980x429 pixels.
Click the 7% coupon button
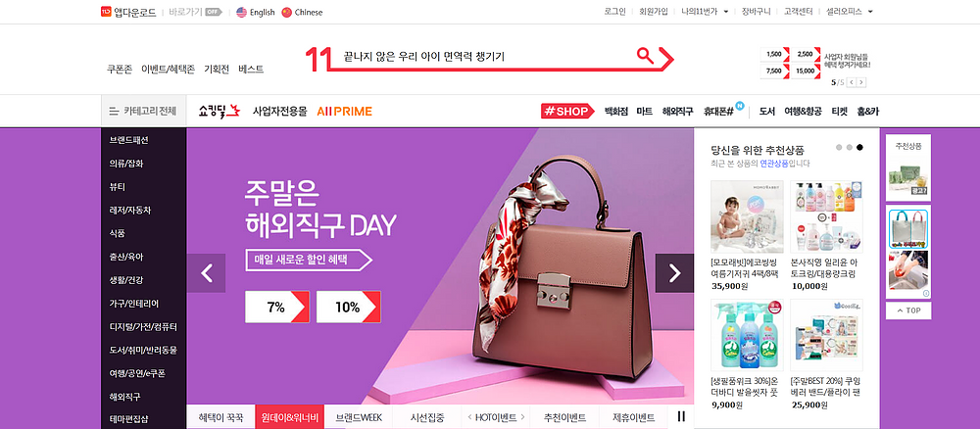(x=277, y=307)
